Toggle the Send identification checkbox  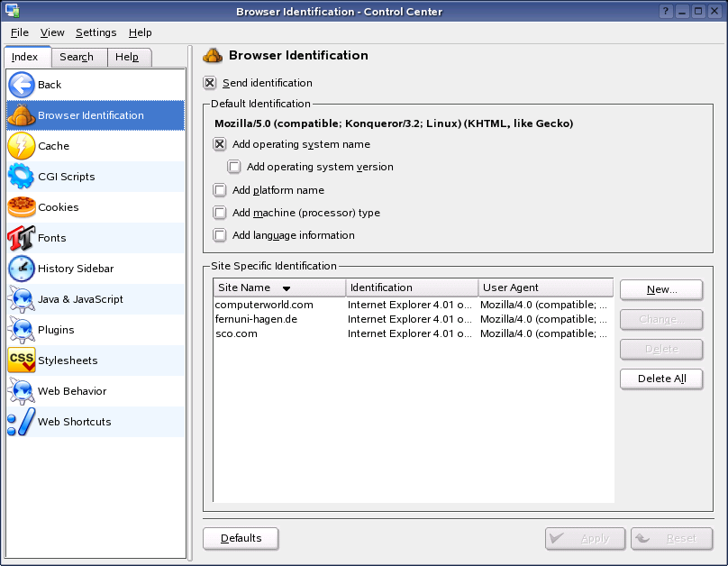pyautogui.click(x=210, y=83)
